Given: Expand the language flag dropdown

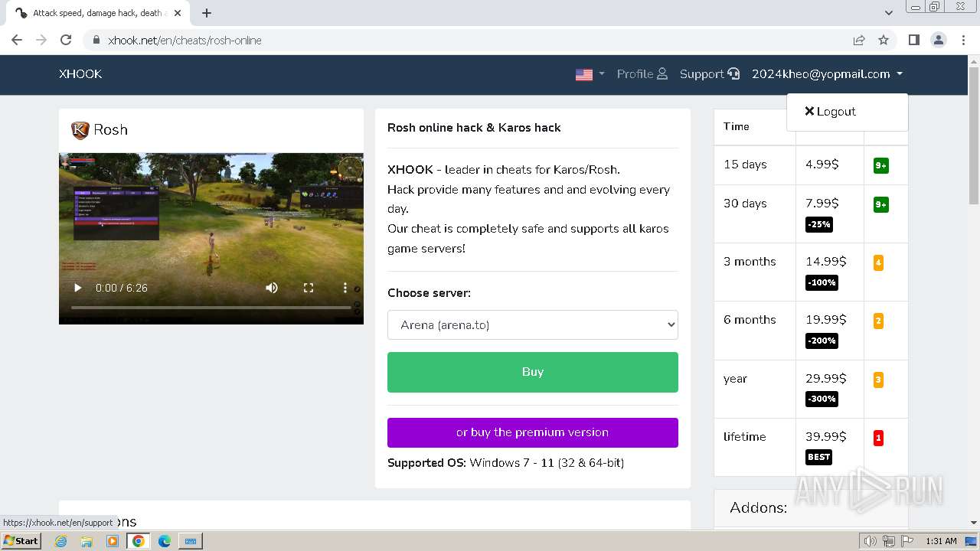Looking at the screenshot, I should 590,74.
